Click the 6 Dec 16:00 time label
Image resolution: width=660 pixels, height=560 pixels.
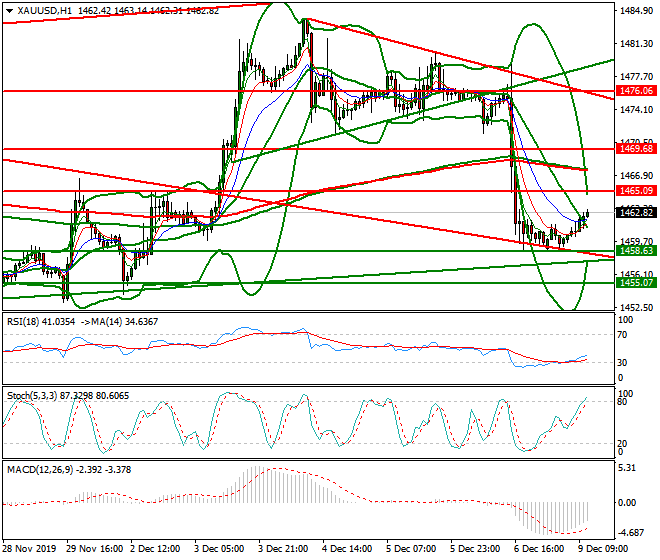coord(539,549)
